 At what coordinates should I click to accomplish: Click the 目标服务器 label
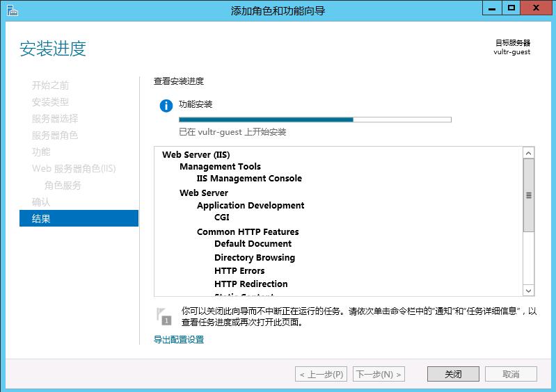(513, 43)
